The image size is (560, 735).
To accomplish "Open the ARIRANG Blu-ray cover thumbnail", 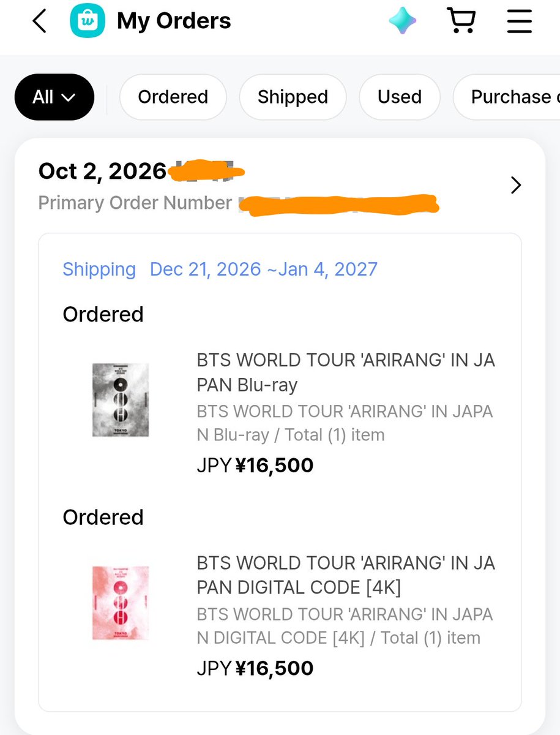I will (121, 400).
